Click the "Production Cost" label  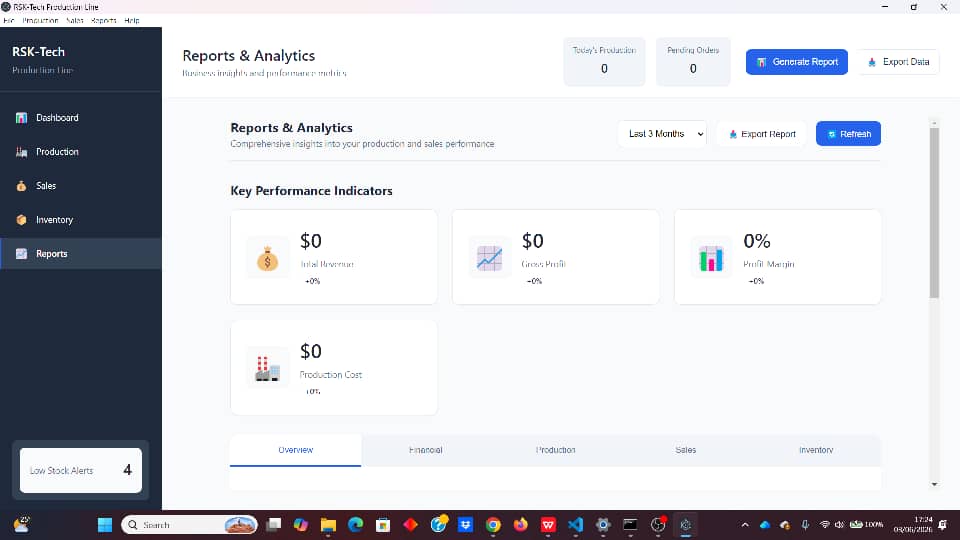331,374
